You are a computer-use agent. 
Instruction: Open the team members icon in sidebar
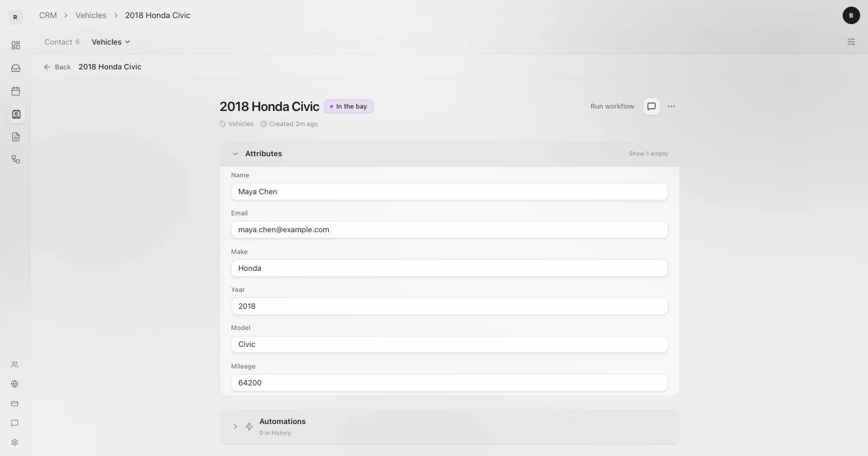click(x=15, y=364)
